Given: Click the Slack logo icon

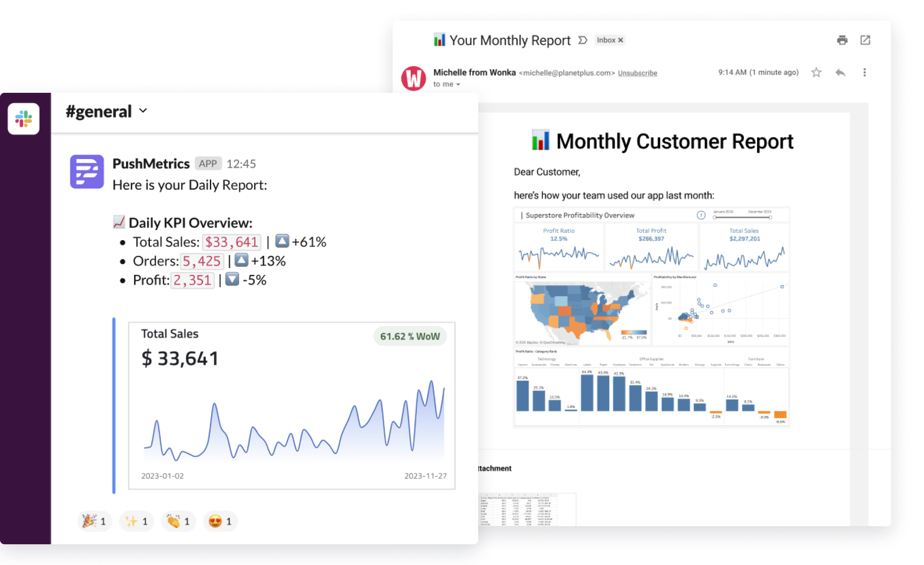Looking at the screenshot, I should click(x=23, y=119).
